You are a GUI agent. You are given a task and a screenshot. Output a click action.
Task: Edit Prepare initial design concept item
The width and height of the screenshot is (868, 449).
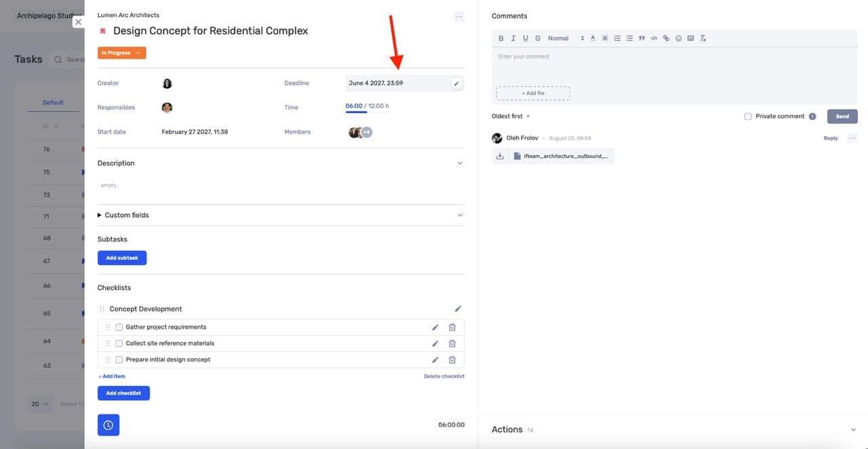pyautogui.click(x=435, y=359)
